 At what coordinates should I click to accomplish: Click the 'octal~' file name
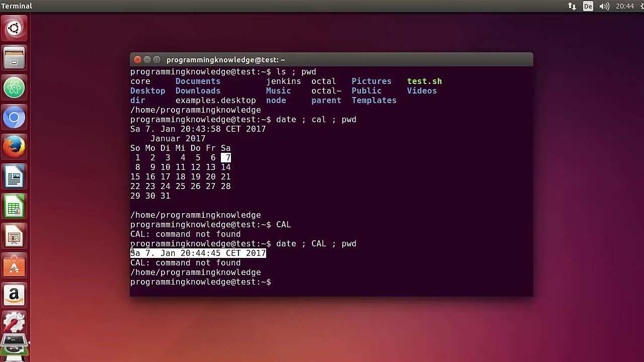[x=326, y=90]
